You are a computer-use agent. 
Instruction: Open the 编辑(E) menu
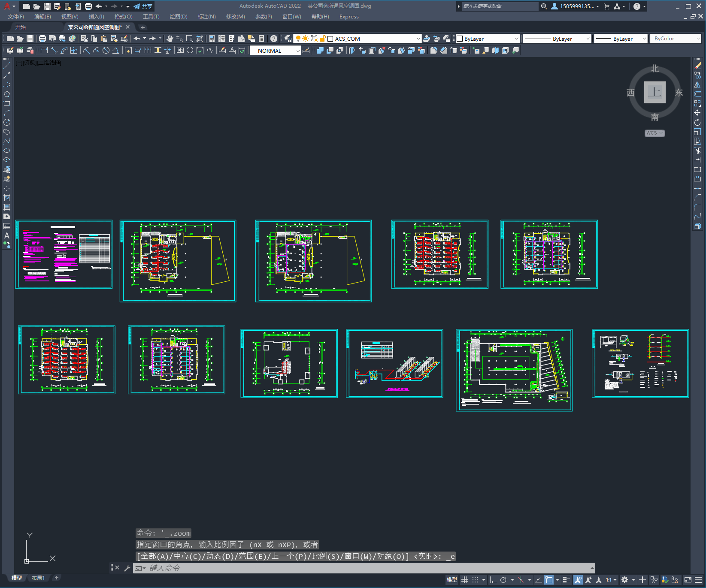42,17
